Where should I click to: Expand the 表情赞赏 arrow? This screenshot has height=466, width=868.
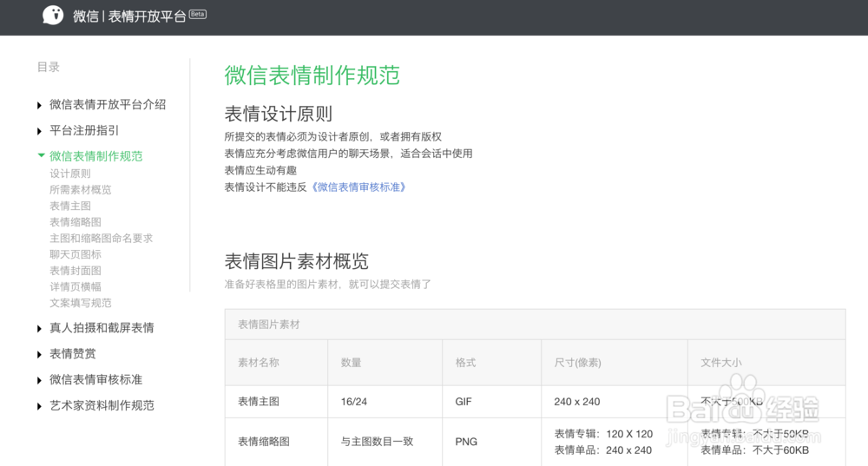click(40, 354)
